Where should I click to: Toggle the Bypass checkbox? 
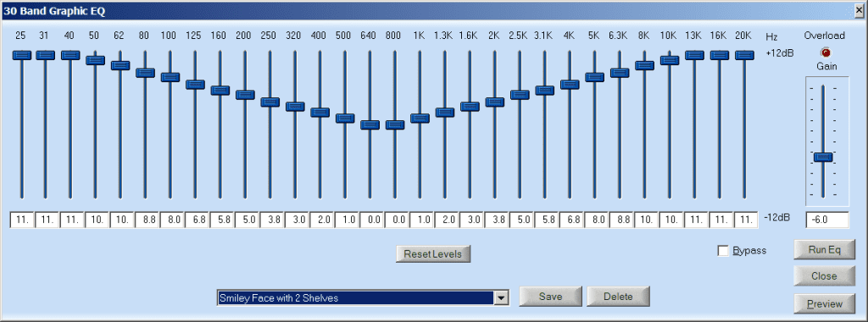pyautogui.click(x=723, y=251)
